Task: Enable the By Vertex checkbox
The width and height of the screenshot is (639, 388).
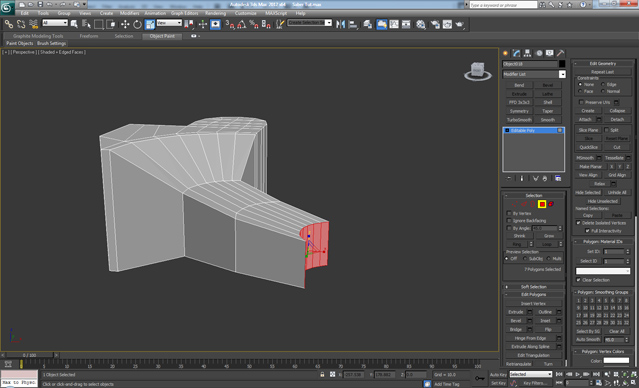Action: 509,213
